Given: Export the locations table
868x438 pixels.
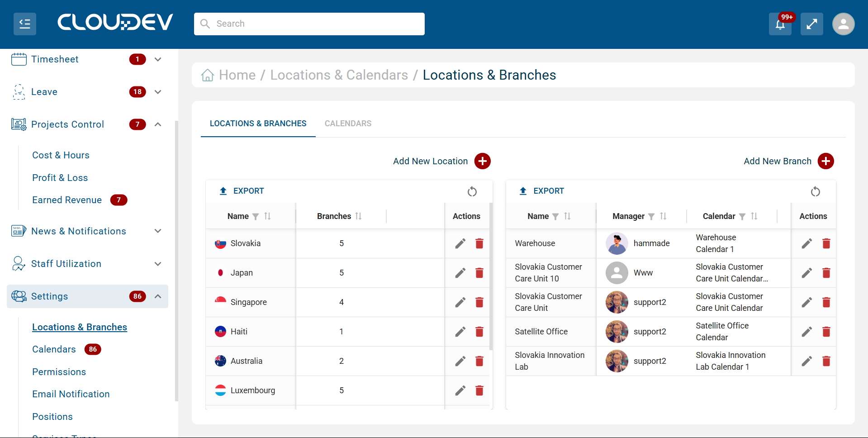Looking at the screenshot, I should coord(242,191).
